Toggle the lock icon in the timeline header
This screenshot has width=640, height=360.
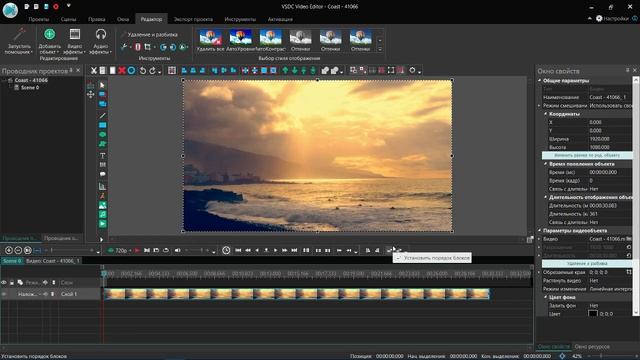pyautogui.click(x=12, y=282)
